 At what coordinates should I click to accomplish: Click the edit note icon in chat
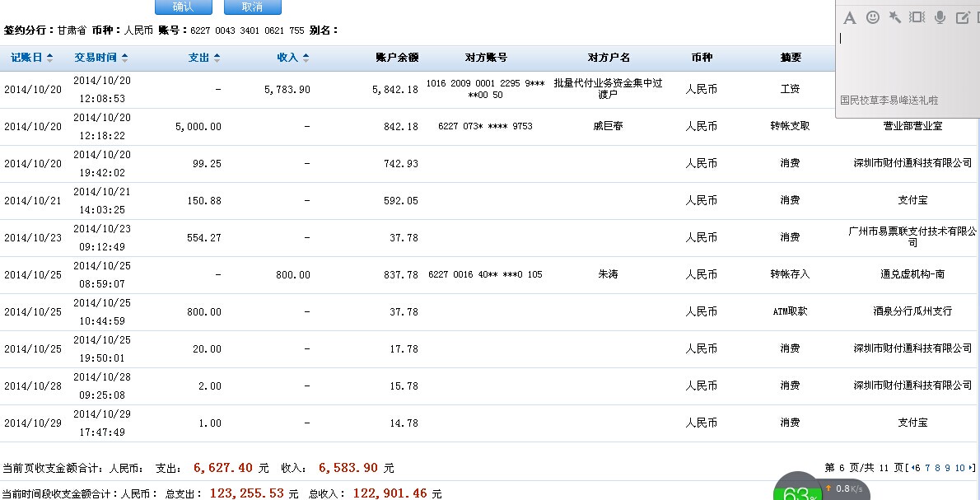[x=962, y=17]
